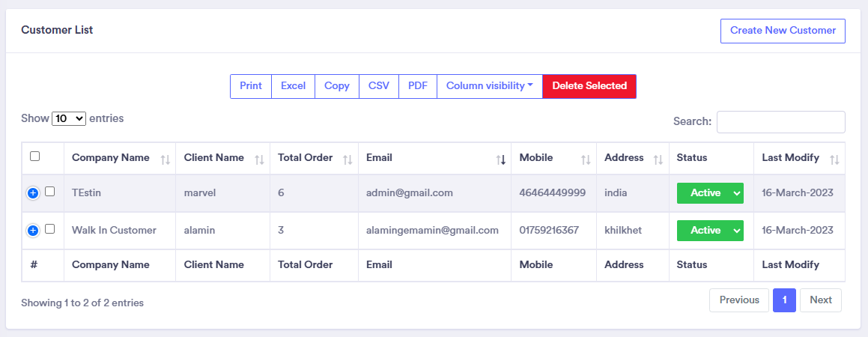The height and width of the screenshot is (337, 868).
Task: Sort by Mobile column arrows
Action: click(586, 159)
